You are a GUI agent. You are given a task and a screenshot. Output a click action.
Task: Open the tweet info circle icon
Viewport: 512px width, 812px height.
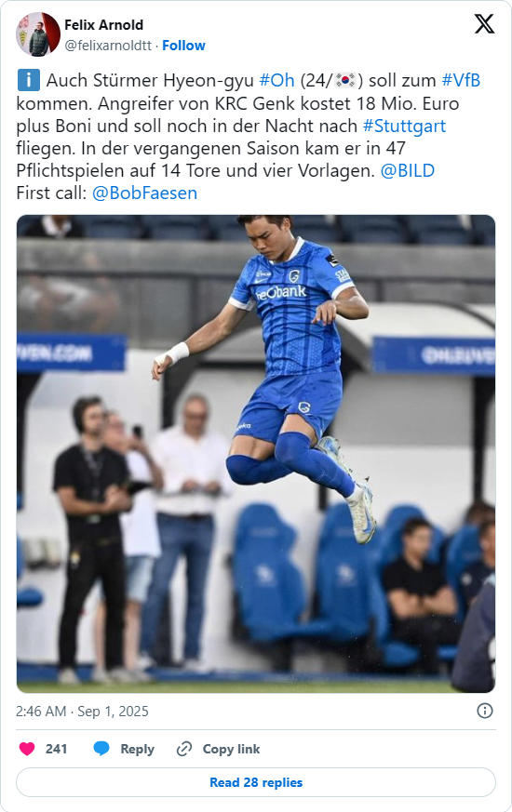click(484, 711)
